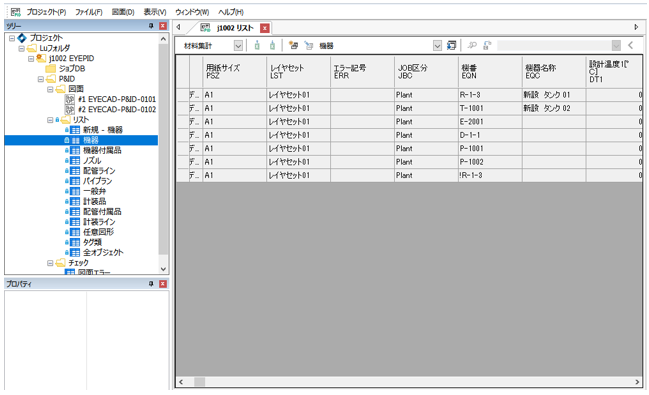The height and width of the screenshot is (395, 649).
Task: Click the tree scrollbar up arrow
Action: [163, 39]
